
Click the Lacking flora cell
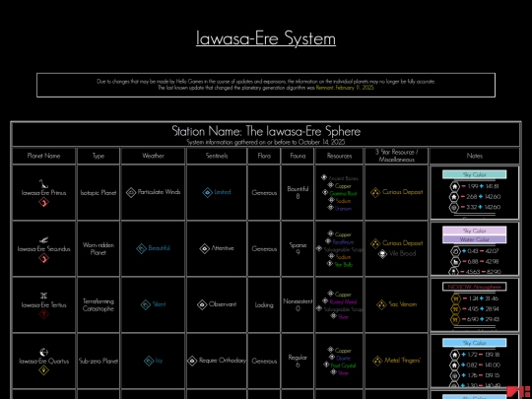pyautogui.click(x=264, y=304)
